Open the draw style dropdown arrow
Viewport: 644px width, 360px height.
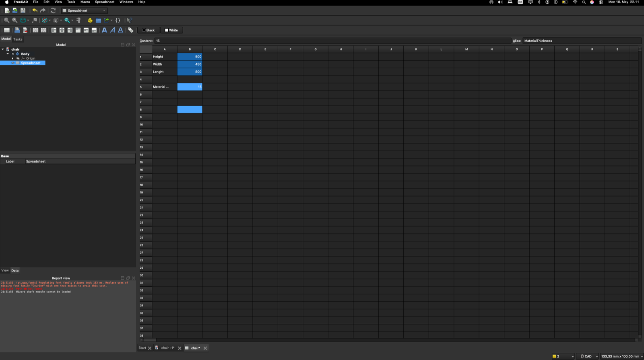(50, 21)
